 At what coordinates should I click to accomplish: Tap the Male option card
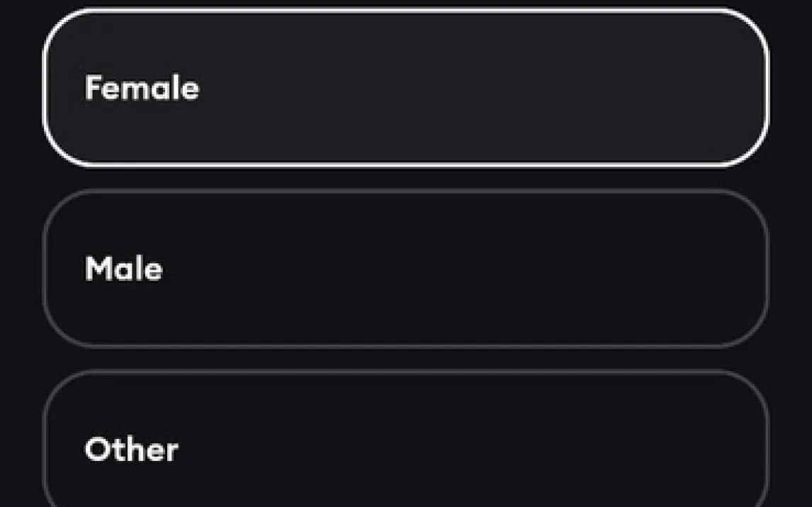pyautogui.click(x=405, y=268)
